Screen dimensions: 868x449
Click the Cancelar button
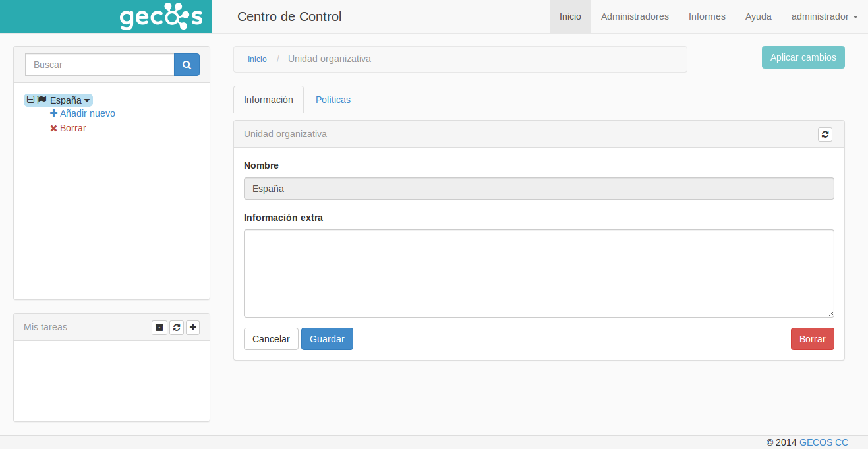(x=271, y=339)
